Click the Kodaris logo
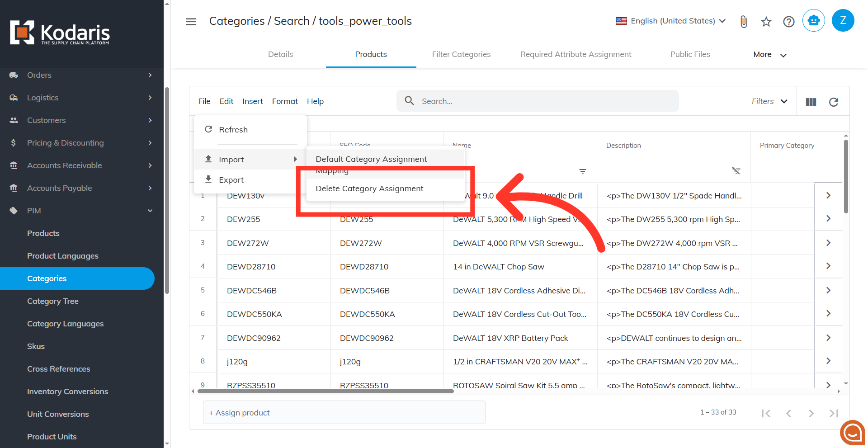The width and height of the screenshot is (868, 448). click(x=60, y=33)
